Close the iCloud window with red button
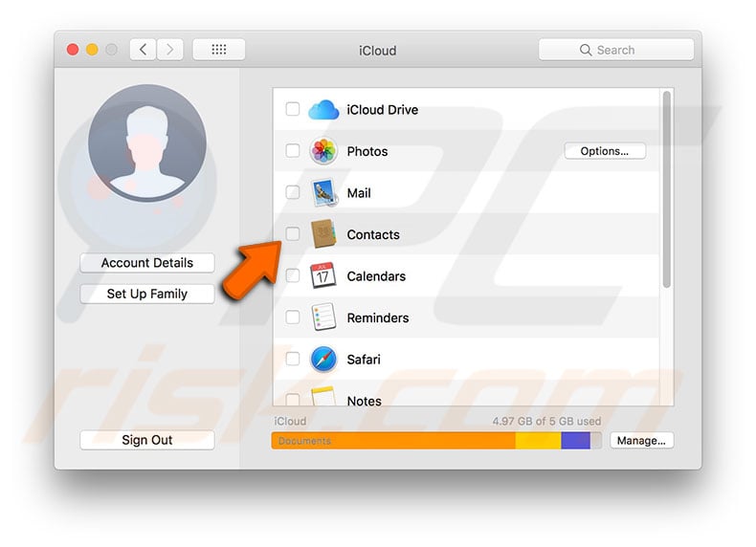Screen dimensions: 756x547 tap(73, 50)
